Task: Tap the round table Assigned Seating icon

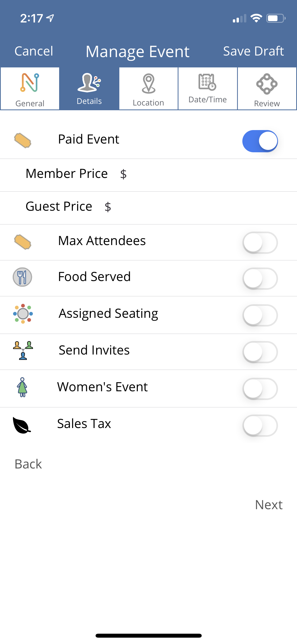Action: tap(23, 314)
